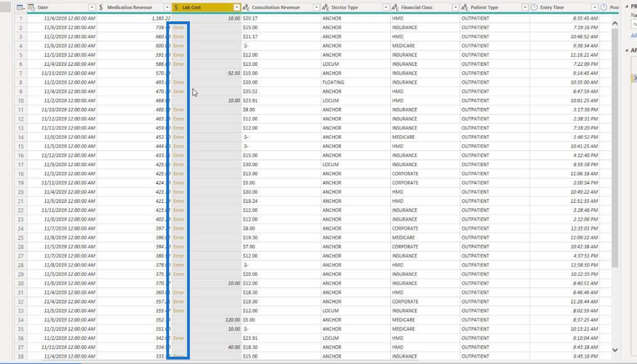Click date 11/13/2019 in row 7
Screen dimensions: 637x364
tap(69, 73)
